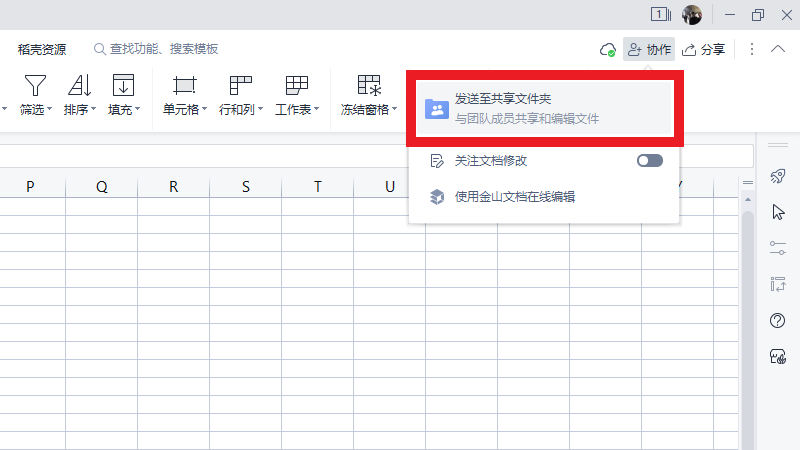Viewport: 800px width, 450px height.
Task: Click the 协作 collaboration button
Action: pos(649,49)
